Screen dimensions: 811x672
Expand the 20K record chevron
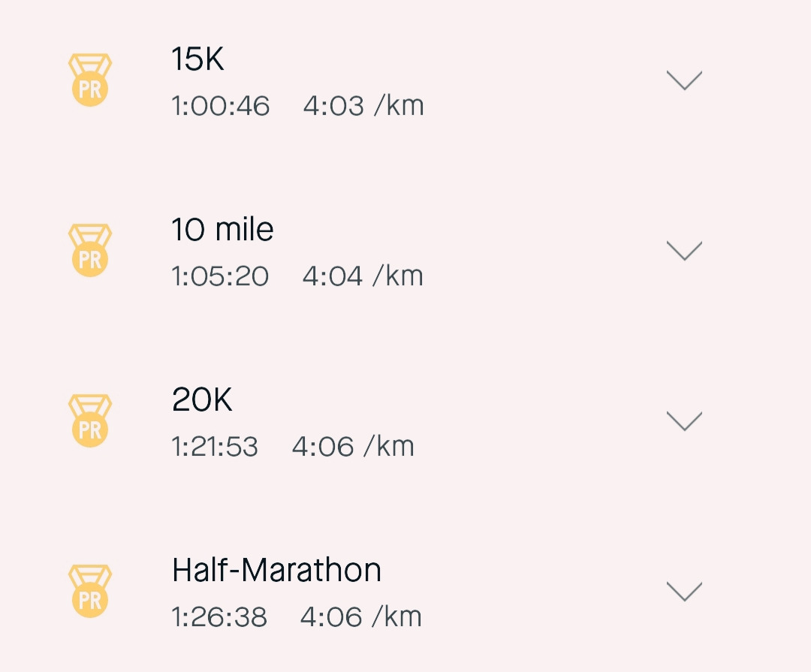(x=684, y=420)
